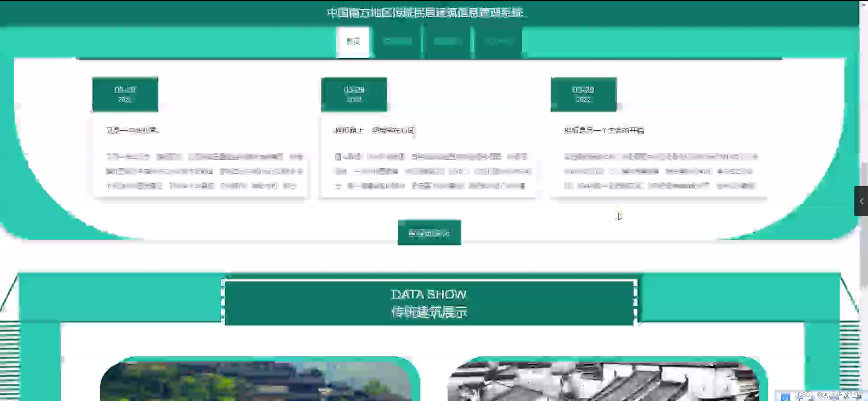
Task: Open the third navigation tab
Action: pos(448,41)
